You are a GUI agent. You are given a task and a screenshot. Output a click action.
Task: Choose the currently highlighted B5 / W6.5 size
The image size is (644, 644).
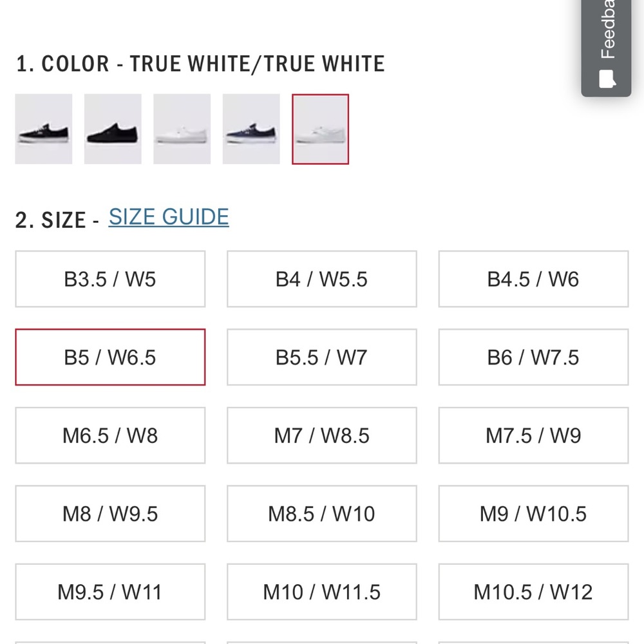point(109,357)
